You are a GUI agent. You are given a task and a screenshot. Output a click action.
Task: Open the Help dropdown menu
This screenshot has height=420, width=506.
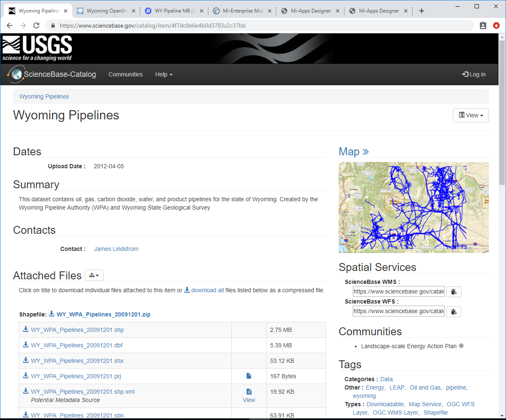coord(164,74)
